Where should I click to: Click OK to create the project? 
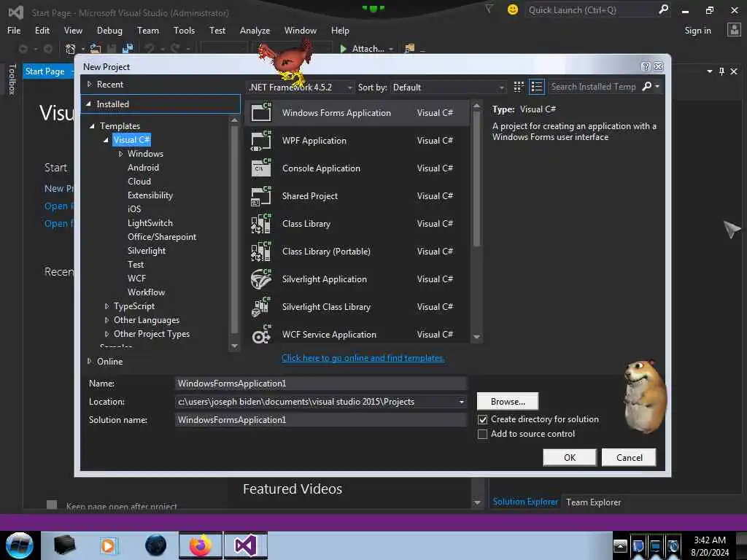click(x=570, y=458)
